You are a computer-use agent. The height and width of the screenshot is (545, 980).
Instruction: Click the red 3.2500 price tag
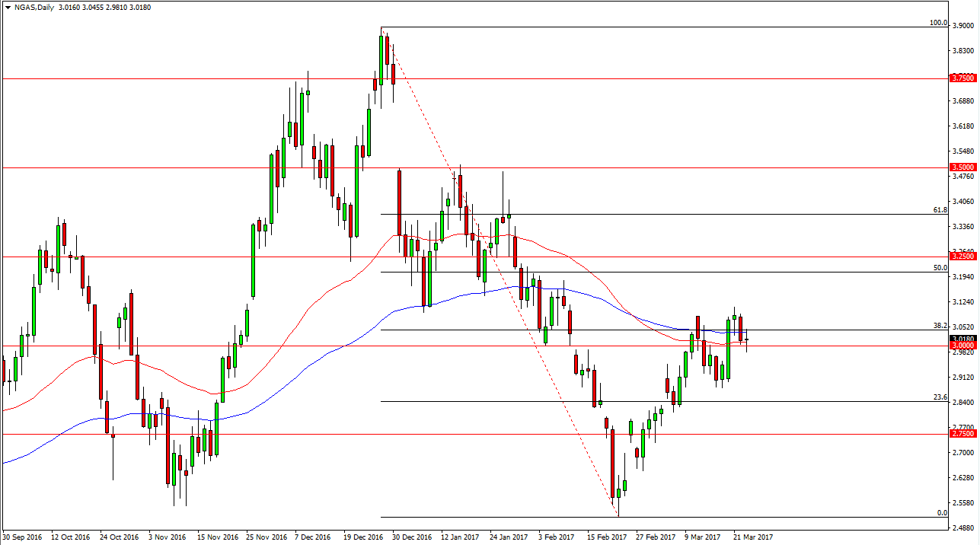pyautogui.click(x=962, y=257)
